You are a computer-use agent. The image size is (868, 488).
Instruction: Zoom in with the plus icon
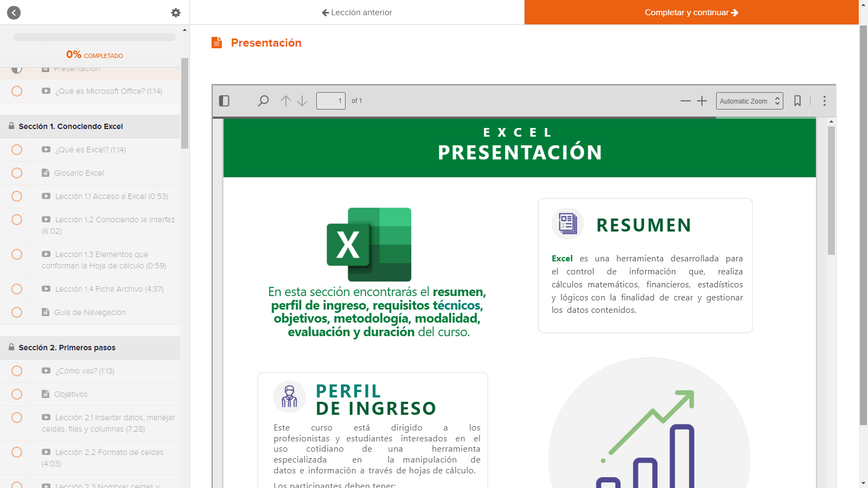[x=702, y=101]
